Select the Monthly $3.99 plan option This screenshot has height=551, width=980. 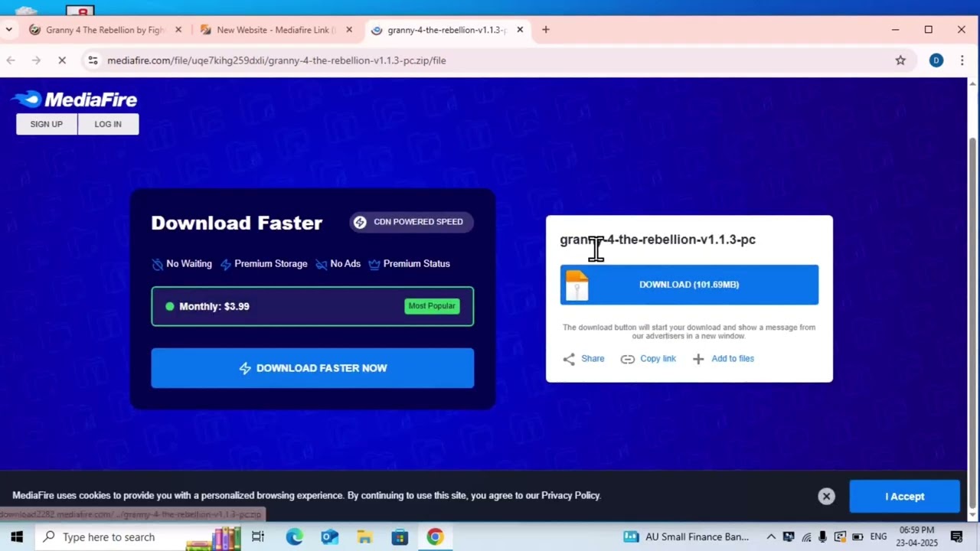point(312,306)
